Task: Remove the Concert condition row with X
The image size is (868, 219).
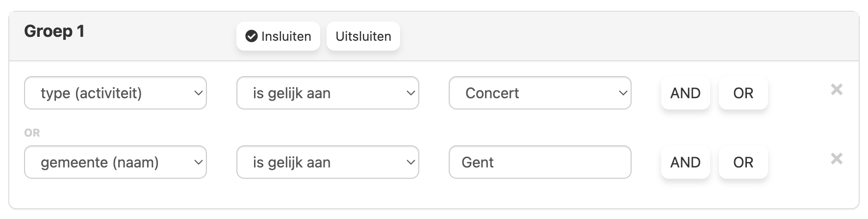Action: (837, 89)
